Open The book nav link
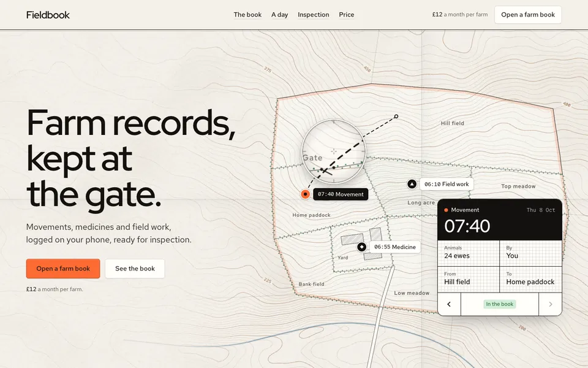The image size is (588, 368). click(247, 15)
